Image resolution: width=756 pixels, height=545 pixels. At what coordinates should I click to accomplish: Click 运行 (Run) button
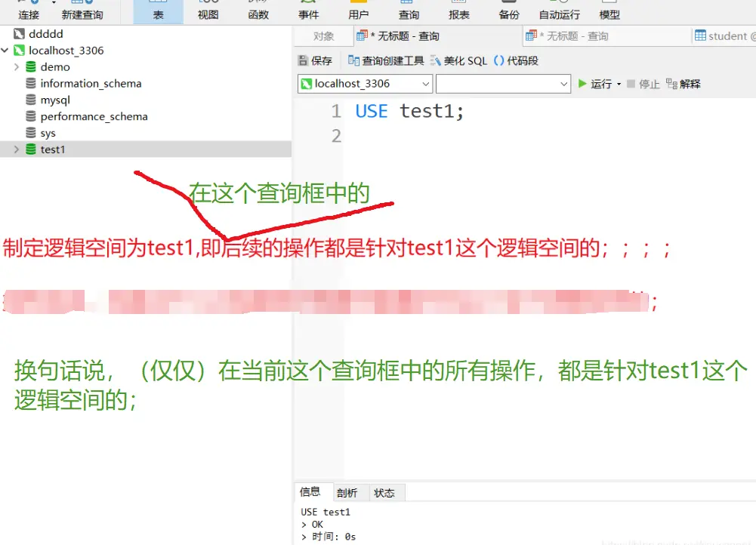click(594, 84)
